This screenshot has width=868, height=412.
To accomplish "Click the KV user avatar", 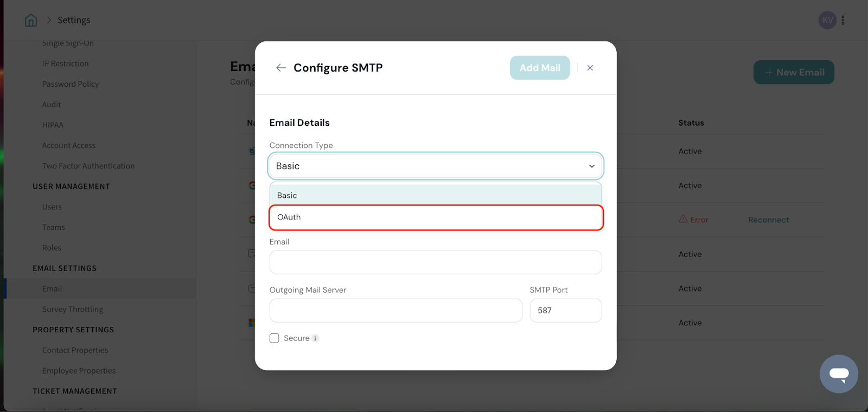I will (827, 21).
